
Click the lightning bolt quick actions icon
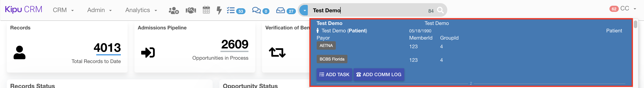click(219, 10)
